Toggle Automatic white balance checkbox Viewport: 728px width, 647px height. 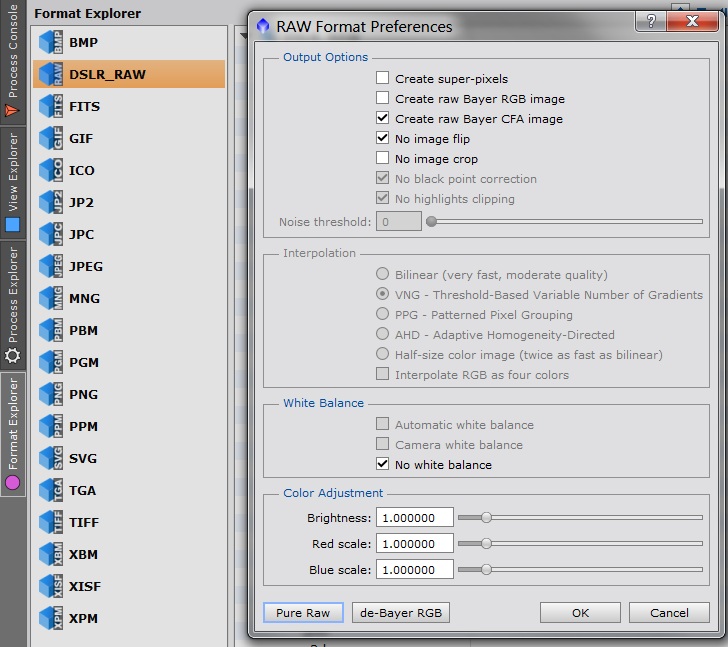[x=382, y=424]
